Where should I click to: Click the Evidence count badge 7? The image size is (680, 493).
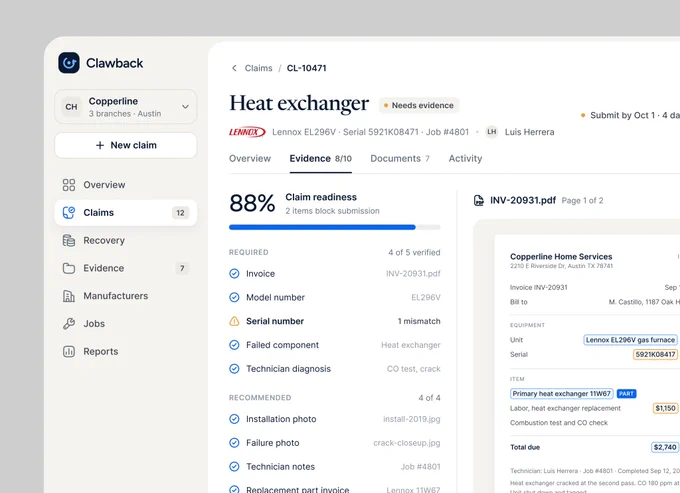182,268
